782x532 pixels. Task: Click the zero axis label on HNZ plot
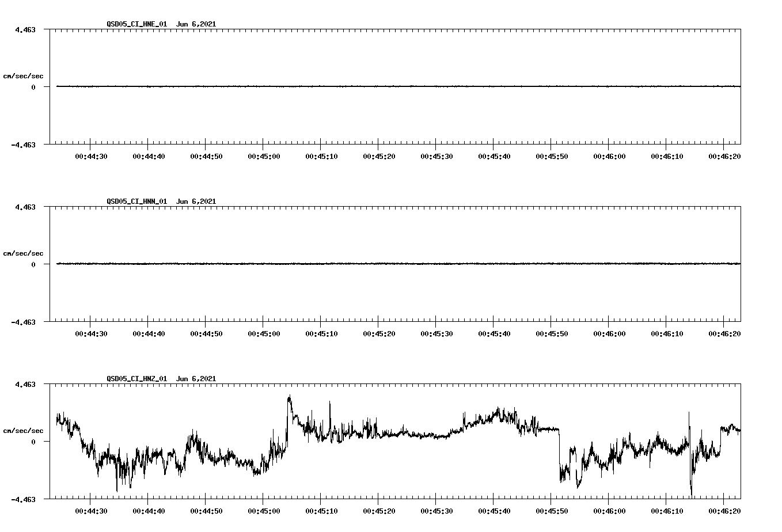point(33,442)
